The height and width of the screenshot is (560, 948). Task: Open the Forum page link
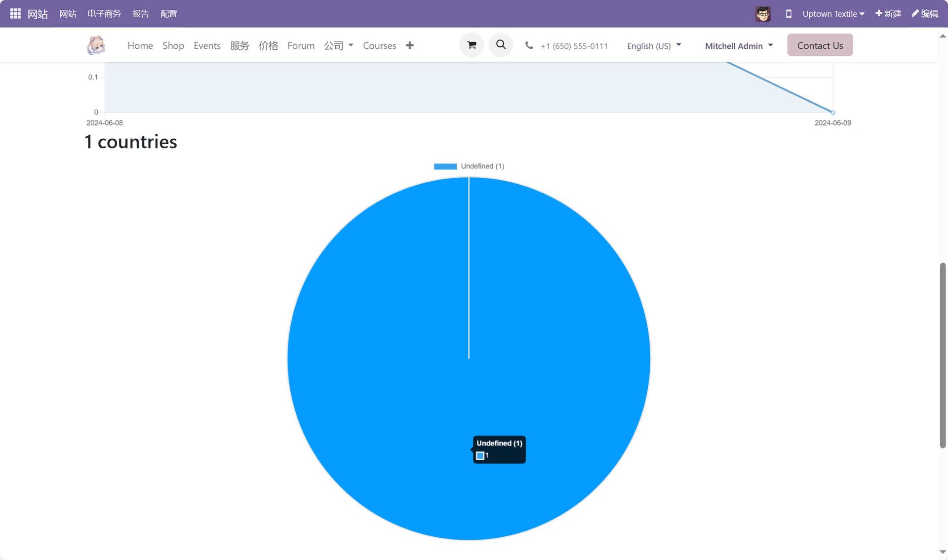(x=301, y=45)
